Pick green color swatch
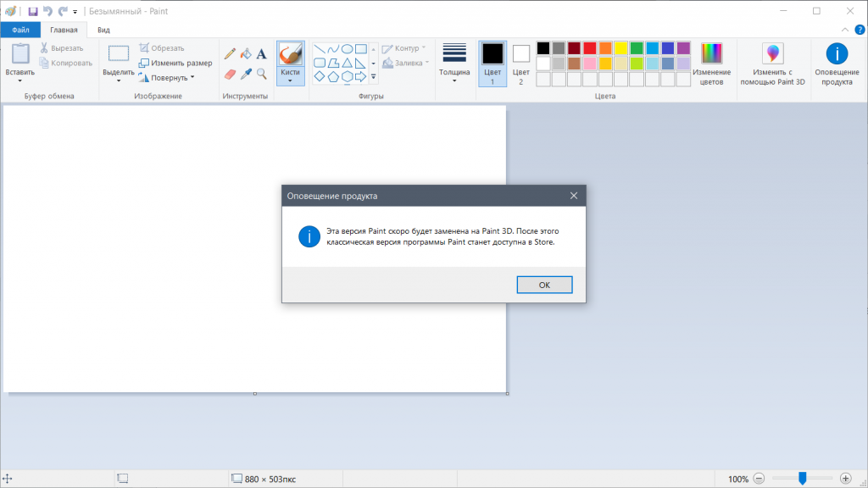The height and width of the screenshot is (488, 868). [637, 48]
